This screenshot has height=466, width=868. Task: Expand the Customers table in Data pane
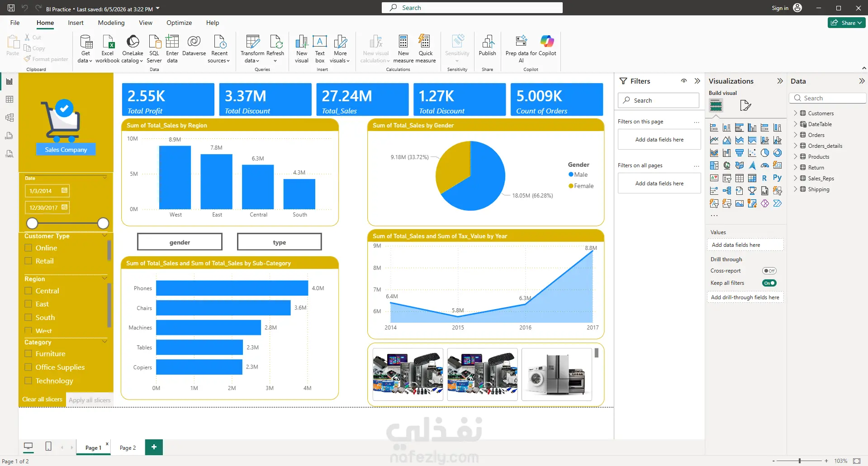(796, 113)
